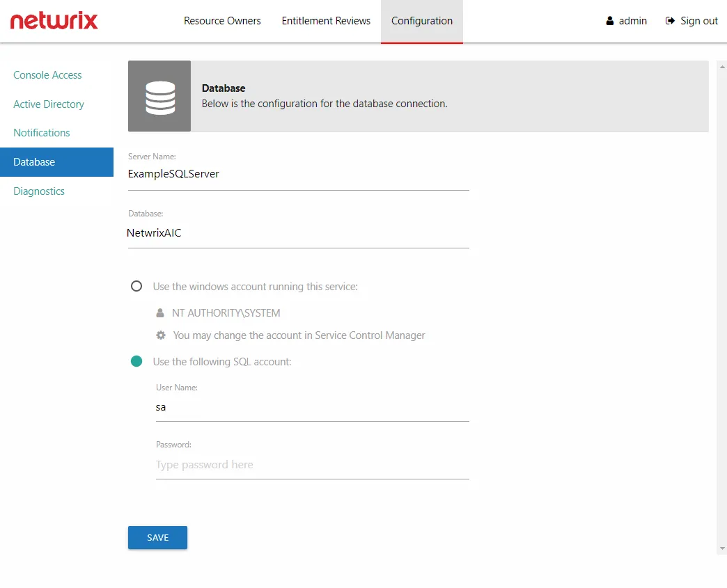This screenshot has width=727, height=588.
Task: Click the Database name input field
Action: 299,233
